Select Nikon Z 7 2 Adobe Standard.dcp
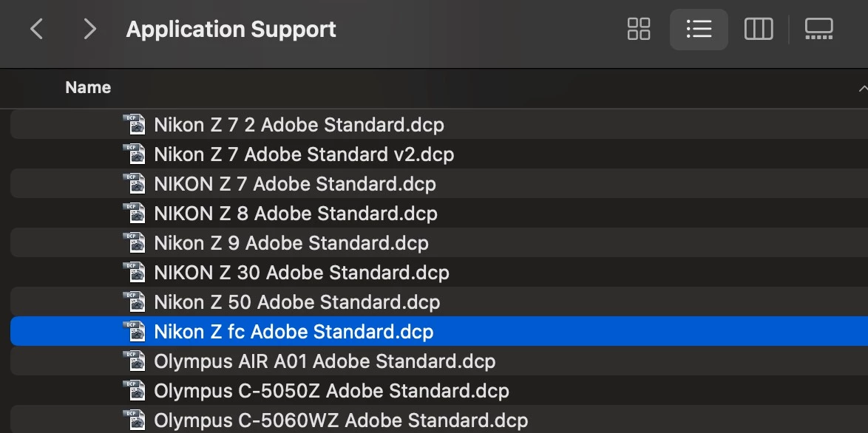The height and width of the screenshot is (433, 868). pos(299,125)
